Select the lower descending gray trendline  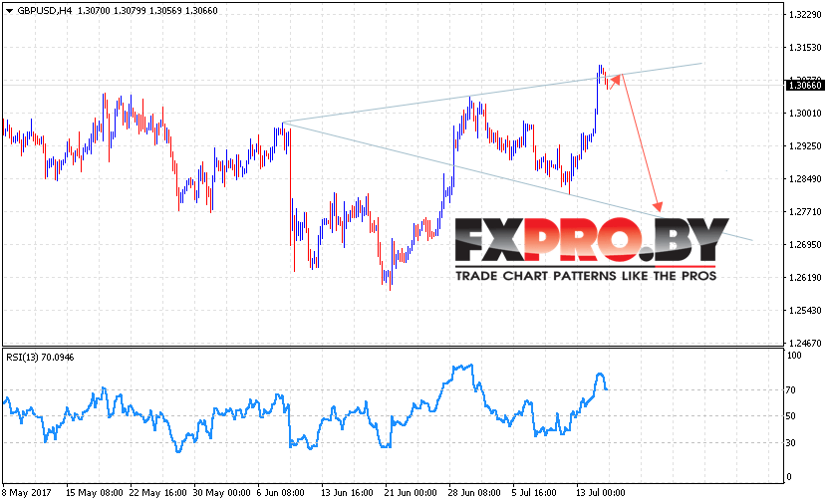[x=518, y=181]
